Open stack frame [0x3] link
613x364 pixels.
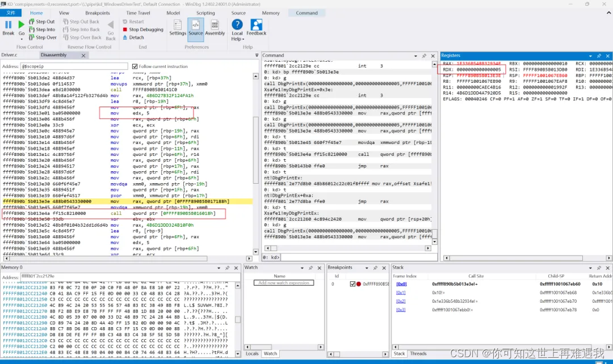tap(401, 310)
